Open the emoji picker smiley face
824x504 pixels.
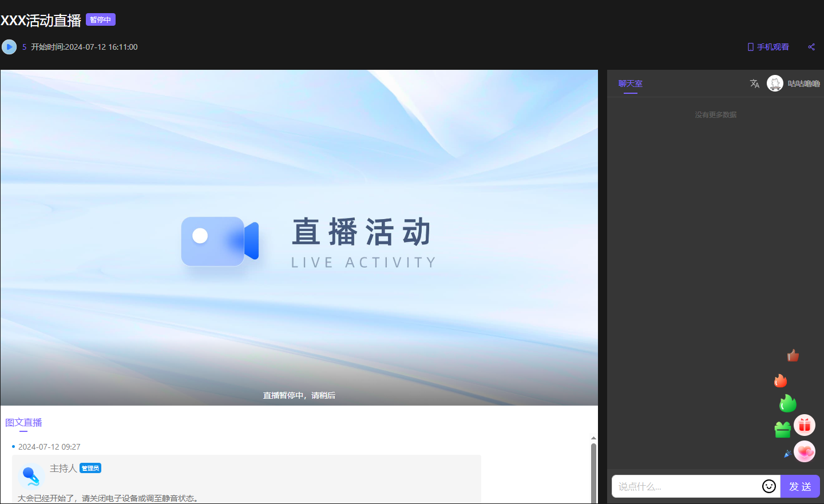(x=768, y=486)
